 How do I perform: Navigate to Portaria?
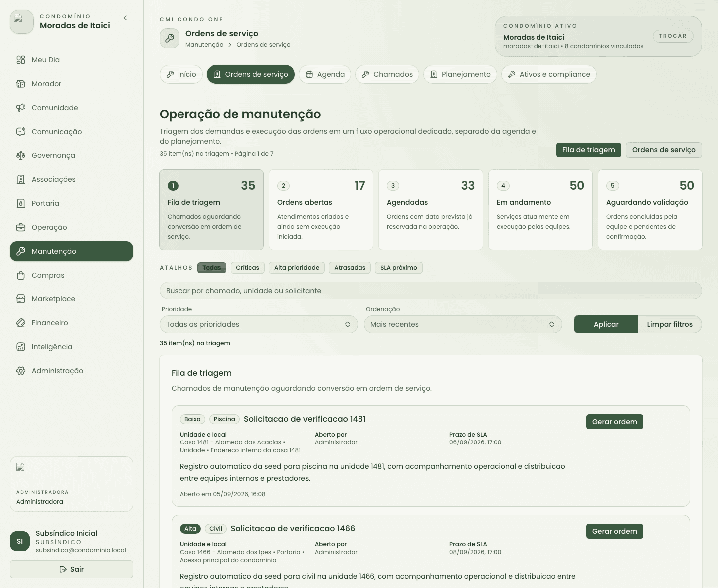(x=71, y=203)
